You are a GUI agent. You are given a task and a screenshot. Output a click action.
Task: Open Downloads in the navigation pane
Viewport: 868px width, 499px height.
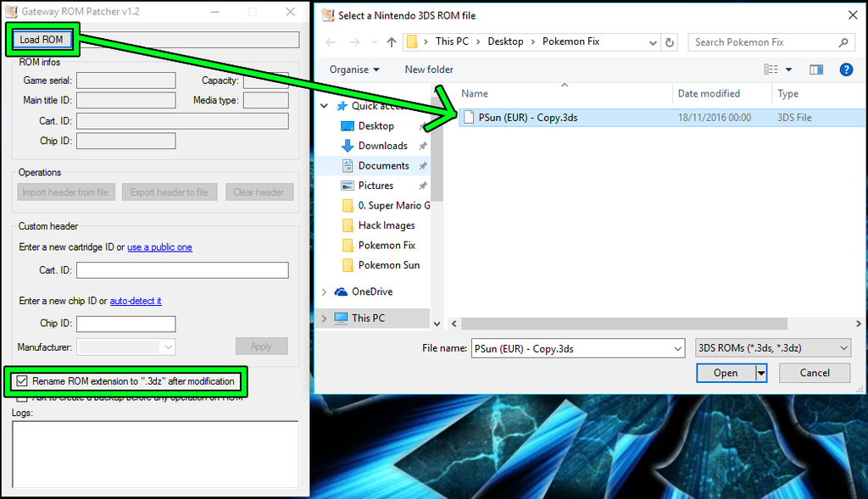tap(382, 146)
